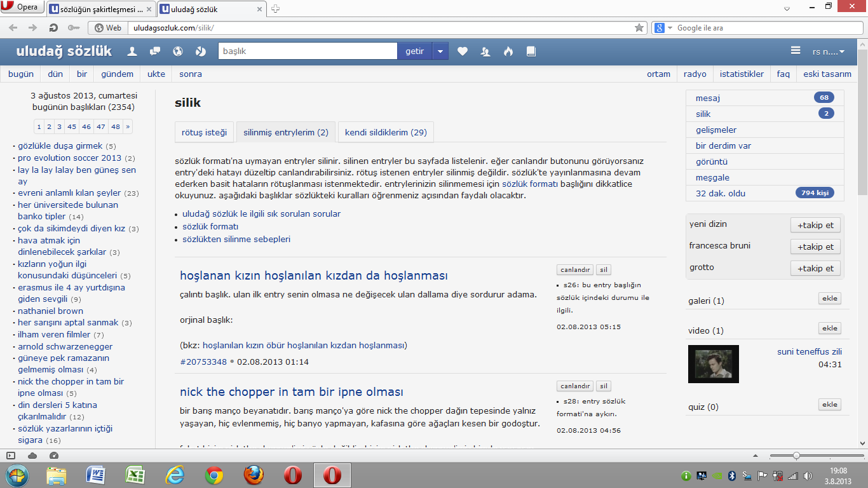Open Firefox from the taskbar
Screen dimensions: 868x488
click(x=253, y=475)
